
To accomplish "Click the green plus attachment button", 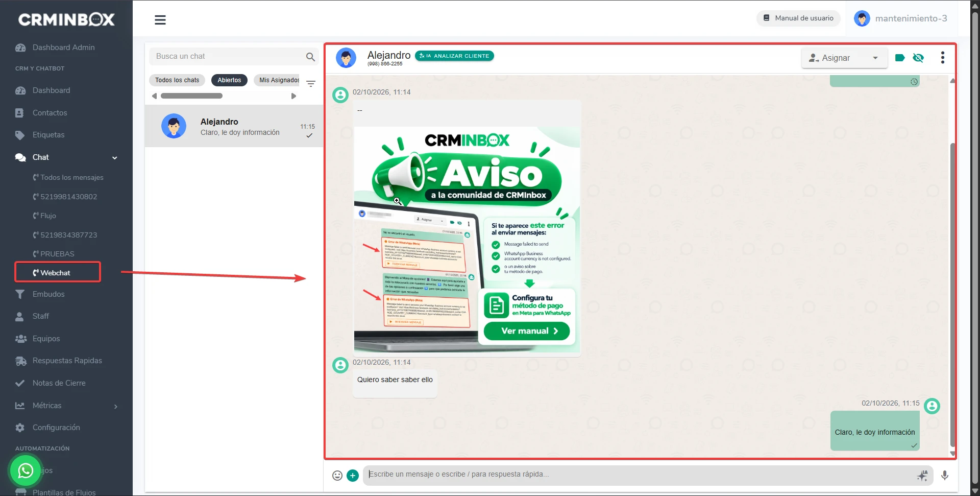I will (x=353, y=476).
